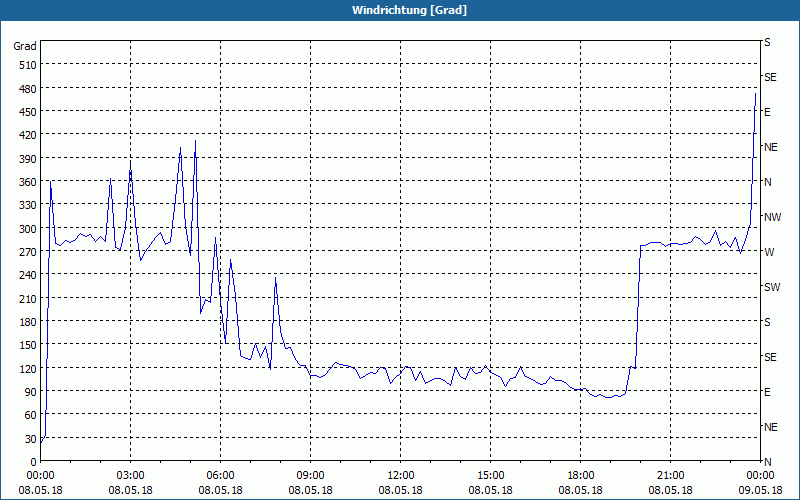Viewport: 800px width, 500px height.
Task: Click the 300 y-axis value
Action: pyautogui.click(x=28, y=229)
